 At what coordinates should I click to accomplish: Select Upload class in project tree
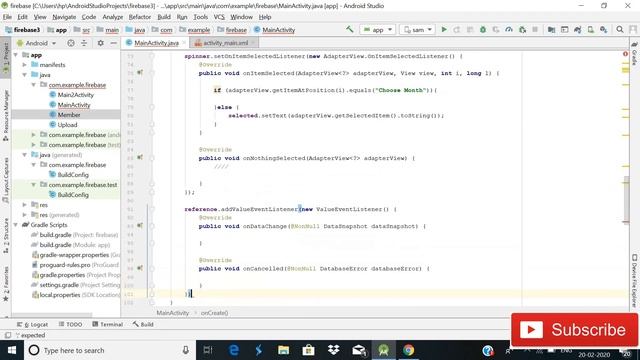[67, 125]
